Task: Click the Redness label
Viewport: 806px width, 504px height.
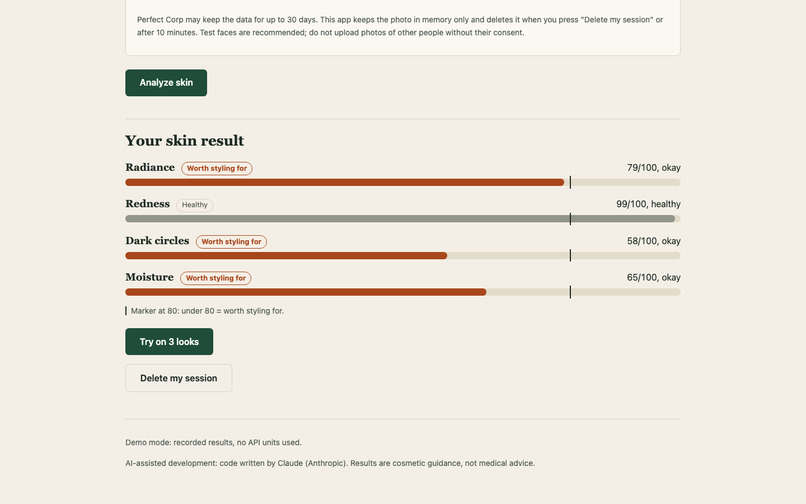Action: [x=148, y=204]
